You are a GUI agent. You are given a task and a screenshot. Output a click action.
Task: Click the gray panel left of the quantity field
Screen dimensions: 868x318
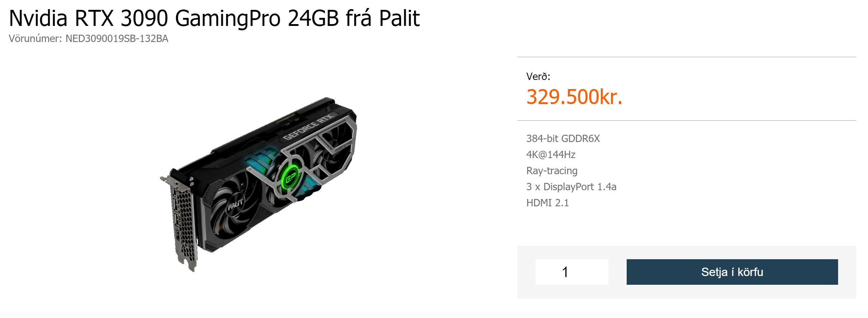(526, 272)
